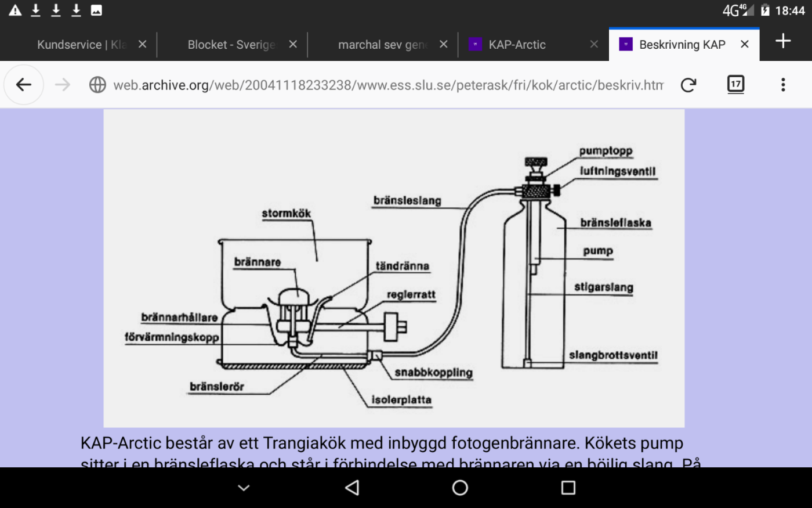Image resolution: width=812 pixels, height=508 pixels.
Task: Open recent apps overview
Action: point(568,488)
